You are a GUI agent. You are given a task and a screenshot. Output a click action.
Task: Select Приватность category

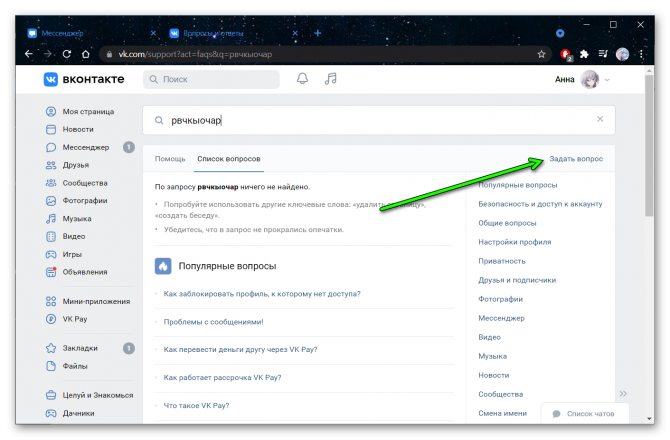coord(502,261)
